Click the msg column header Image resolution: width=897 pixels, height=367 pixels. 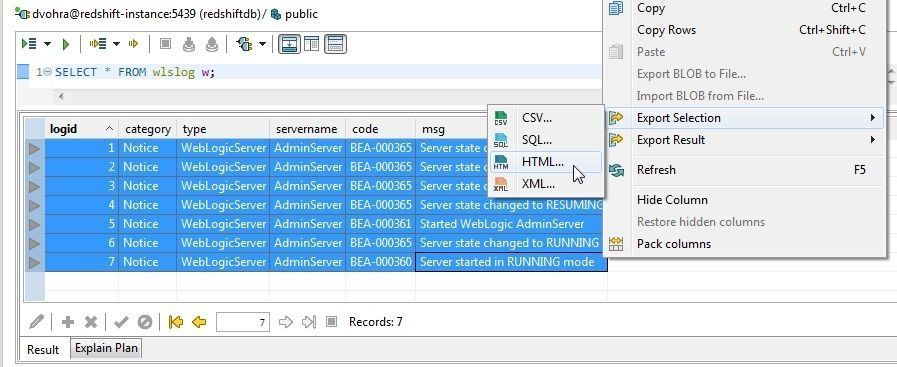tap(452, 129)
